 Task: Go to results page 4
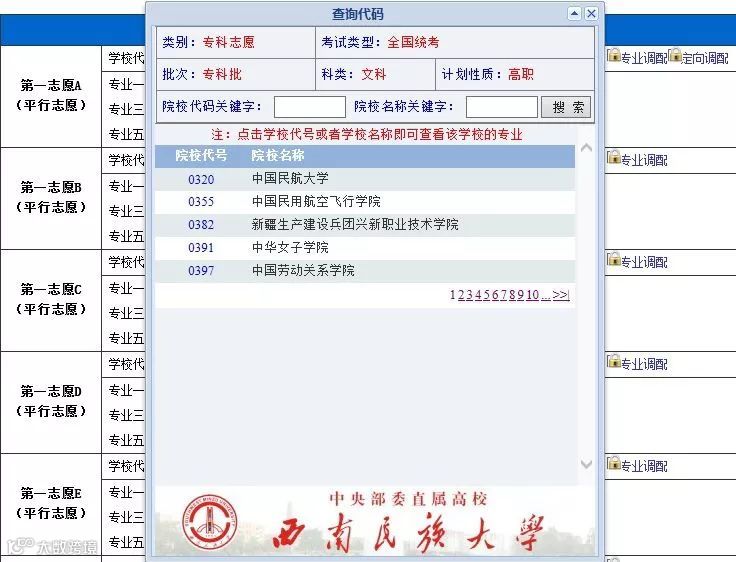pos(478,295)
